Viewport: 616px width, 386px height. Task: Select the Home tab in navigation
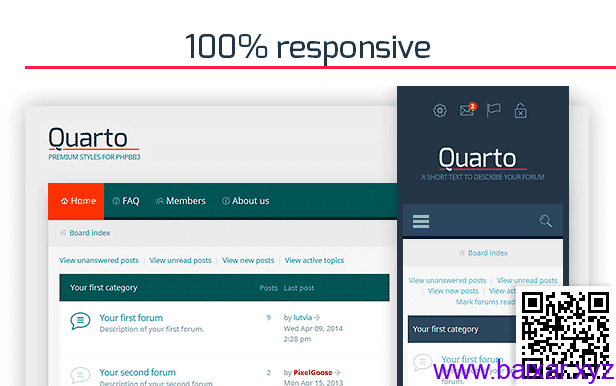coord(76,201)
